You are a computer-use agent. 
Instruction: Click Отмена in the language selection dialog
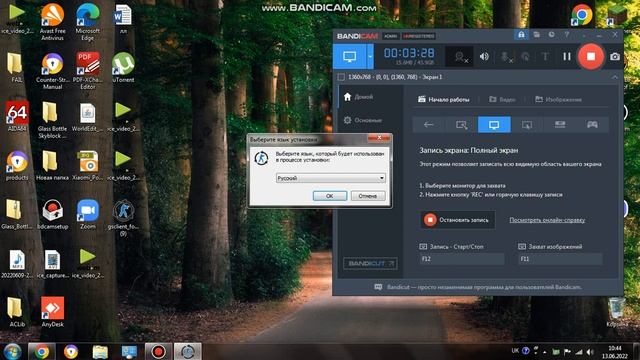[x=368, y=196]
